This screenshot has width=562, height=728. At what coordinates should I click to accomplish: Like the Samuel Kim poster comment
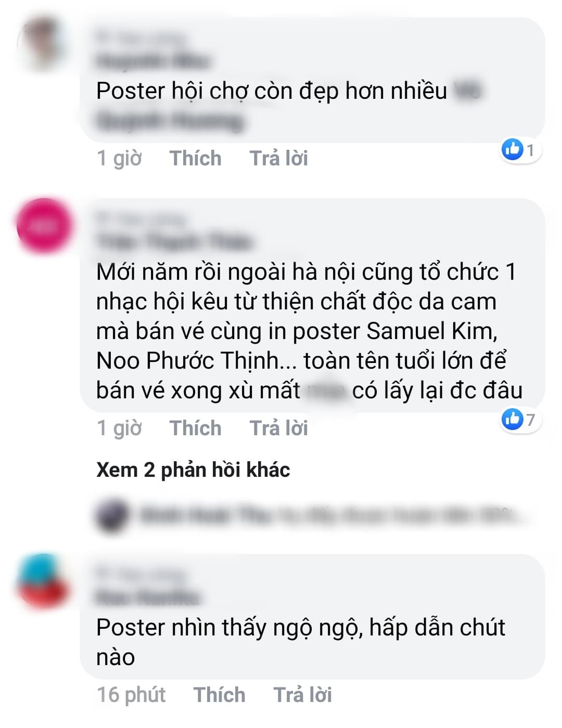click(195, 428)
